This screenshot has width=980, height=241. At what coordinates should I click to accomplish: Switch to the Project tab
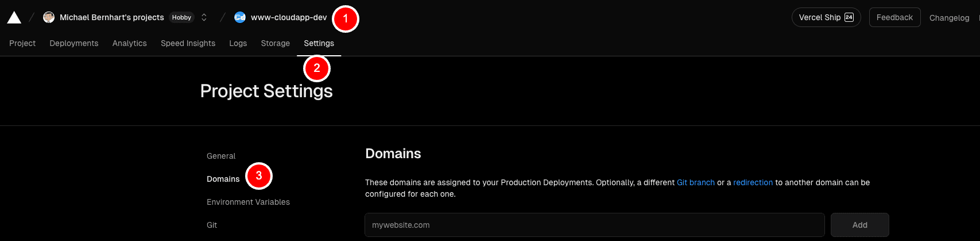[22, 43]
